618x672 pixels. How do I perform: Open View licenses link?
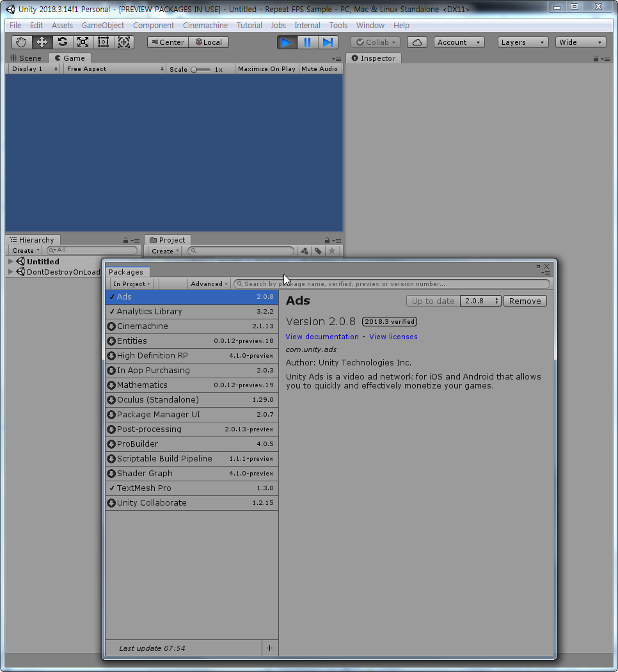click(x=393, y=337)
